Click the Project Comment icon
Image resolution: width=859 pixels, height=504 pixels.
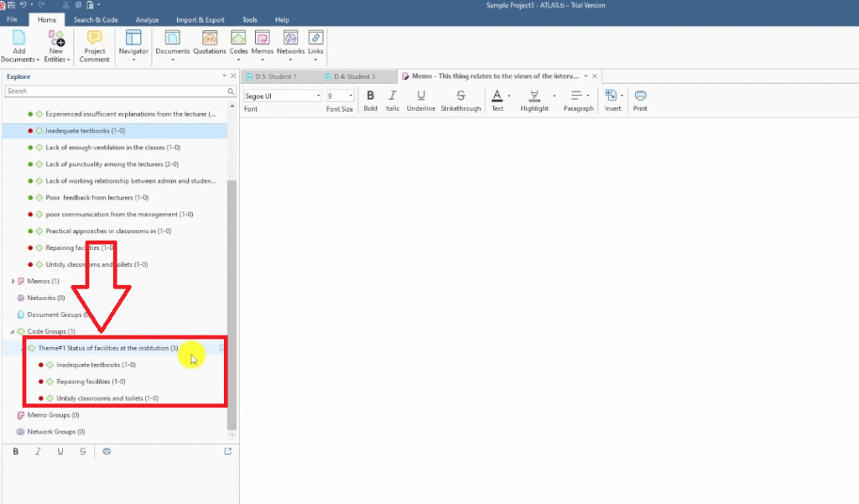[x=95, y=42]
